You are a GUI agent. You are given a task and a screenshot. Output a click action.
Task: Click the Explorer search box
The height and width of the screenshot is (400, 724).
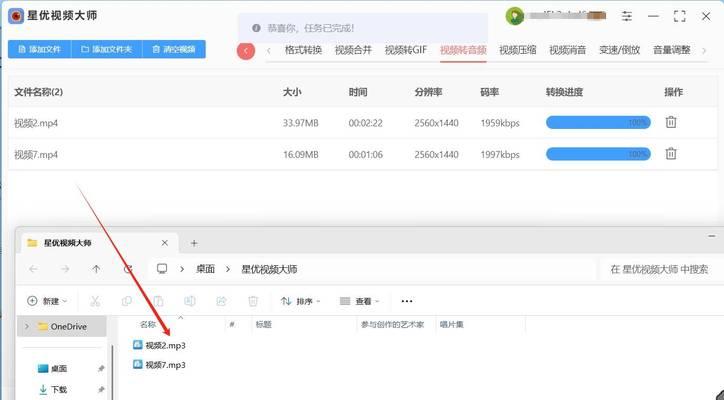click(660, 269)
